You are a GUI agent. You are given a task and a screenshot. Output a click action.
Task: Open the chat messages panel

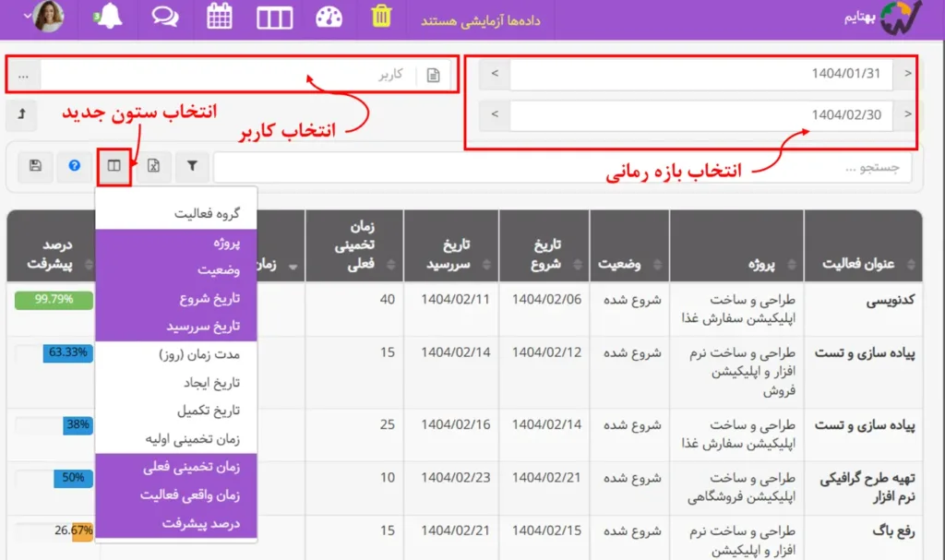pyautogui.click(x=163, y=18)
